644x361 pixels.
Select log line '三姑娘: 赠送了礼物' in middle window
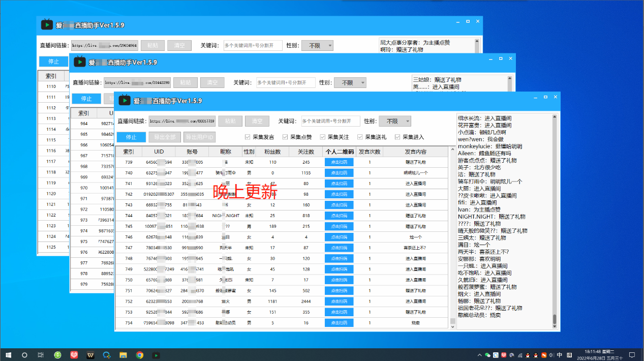coord(437,80)
